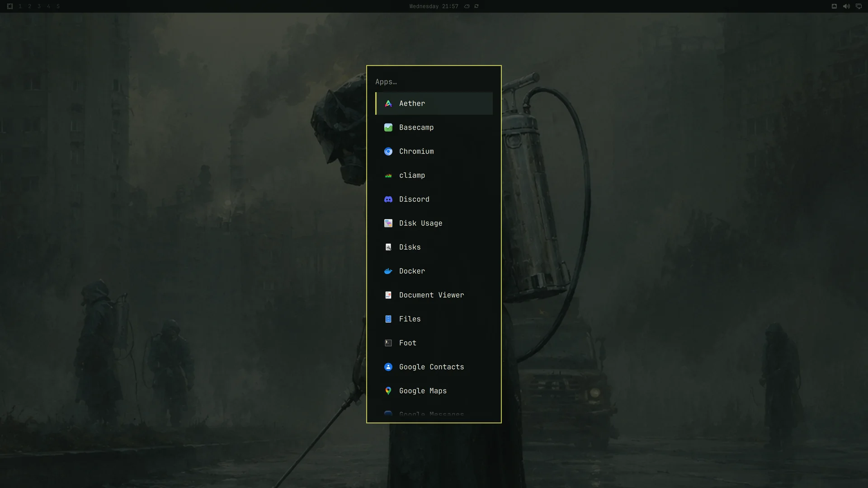
Task: Switch to workspace 5 in top bar
Action: click(x=58, y=6)
